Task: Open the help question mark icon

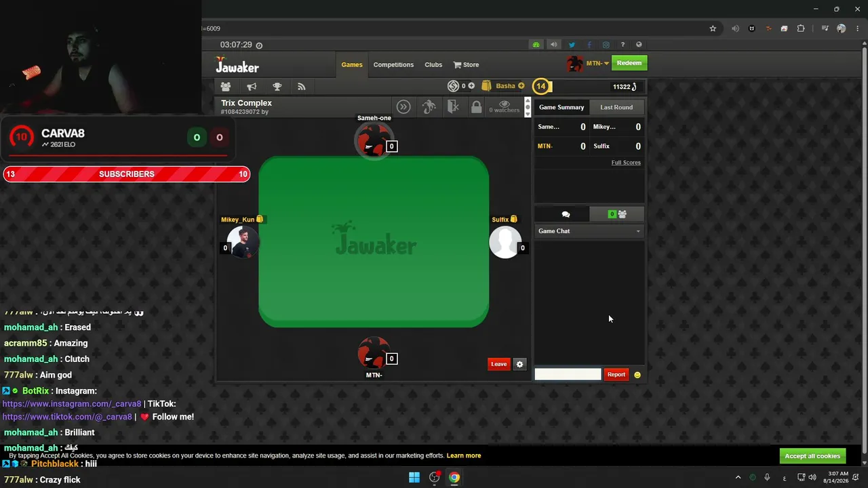Action: click(x=623, y=45)
